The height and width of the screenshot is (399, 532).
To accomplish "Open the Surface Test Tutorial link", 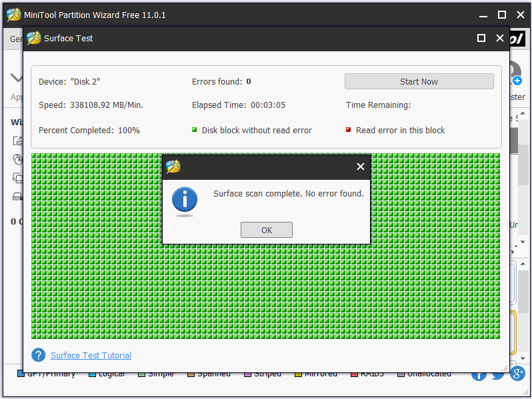I will (91, 355).
